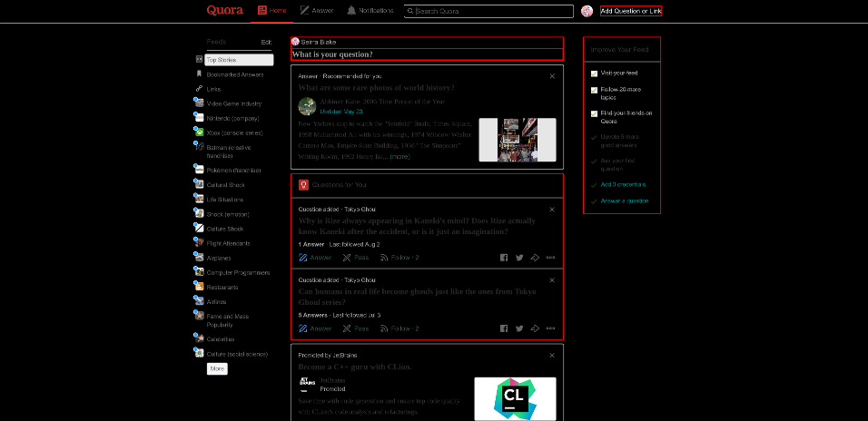The width and height of the screenshot is (868, 421).
Task: Open the Celebrities topic
Action: 221,339
